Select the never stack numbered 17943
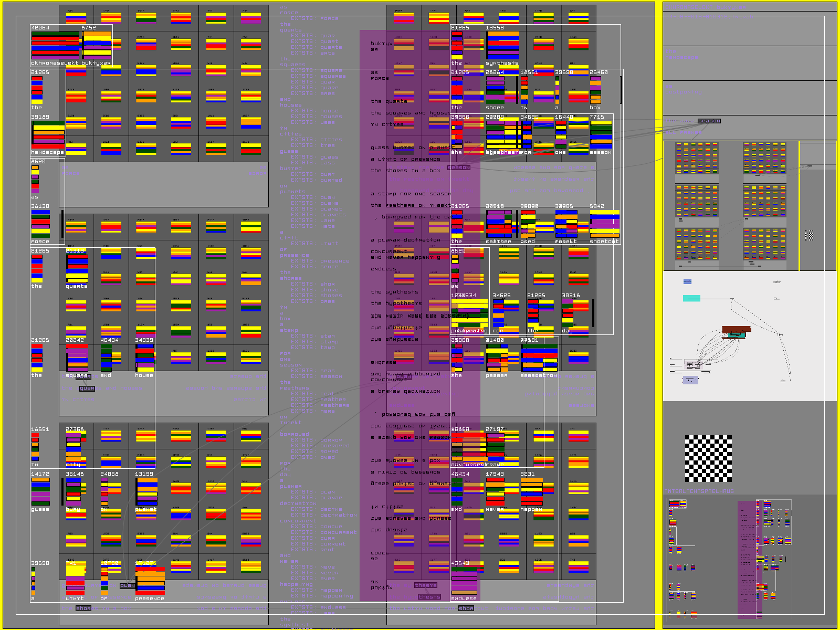The height and width of the screenshot is (630, 840). click(495, 491)
